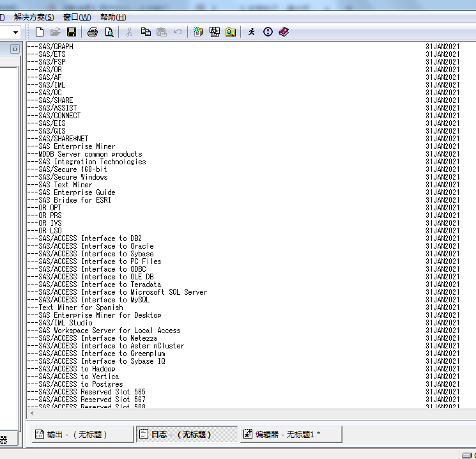Click SAS/ACCESS Reserved Slot 567 line
476x459 pixels.
pos(86,400)
